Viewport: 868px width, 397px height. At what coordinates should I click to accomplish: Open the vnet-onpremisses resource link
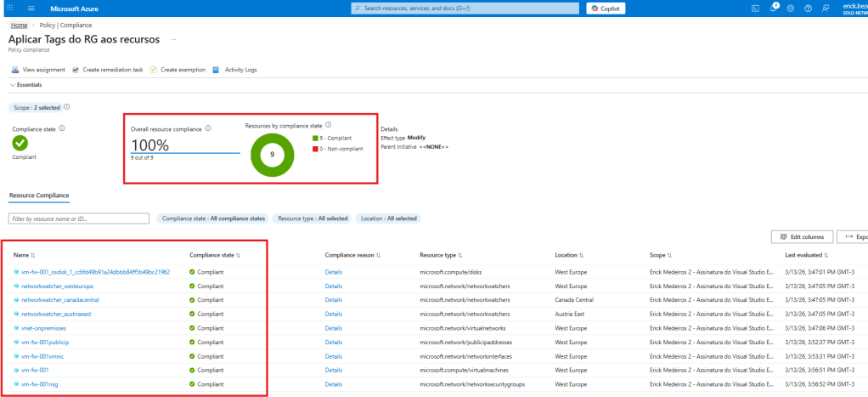(44, 327)
